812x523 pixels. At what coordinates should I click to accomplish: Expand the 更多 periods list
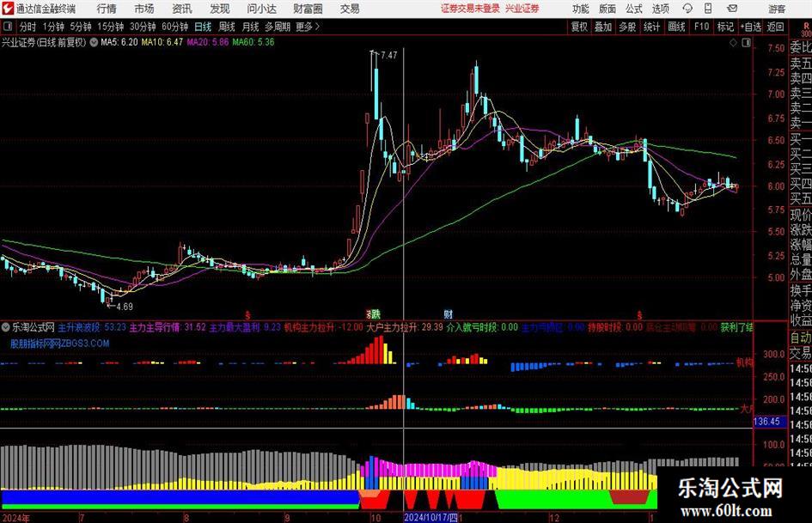tap(308, 27)
